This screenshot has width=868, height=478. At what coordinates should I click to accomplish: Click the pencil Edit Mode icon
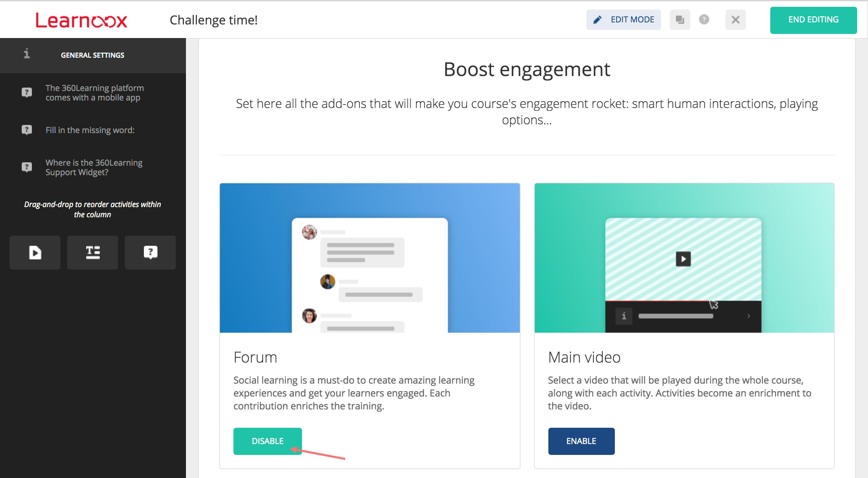(598, 20)
